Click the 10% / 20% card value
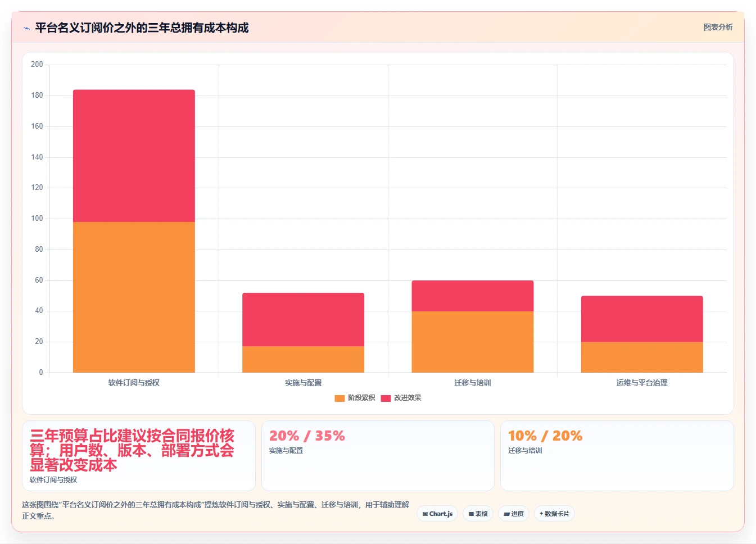Viewport: 756px width, 544px height. (x=545, y=436)
